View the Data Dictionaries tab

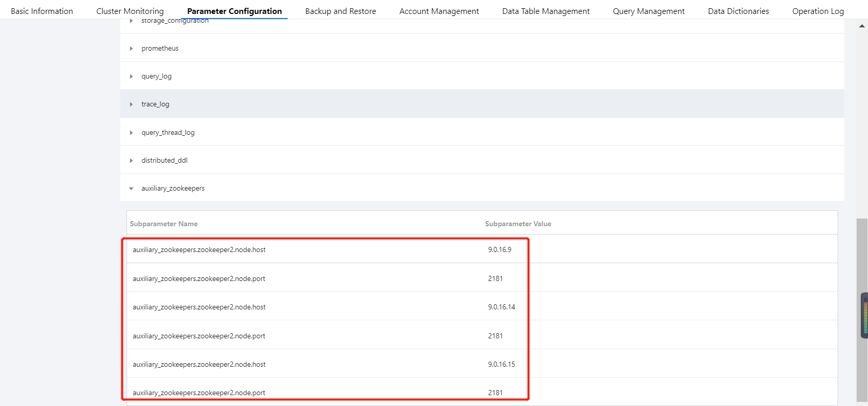pyautogui.click(x=738, y=11)
